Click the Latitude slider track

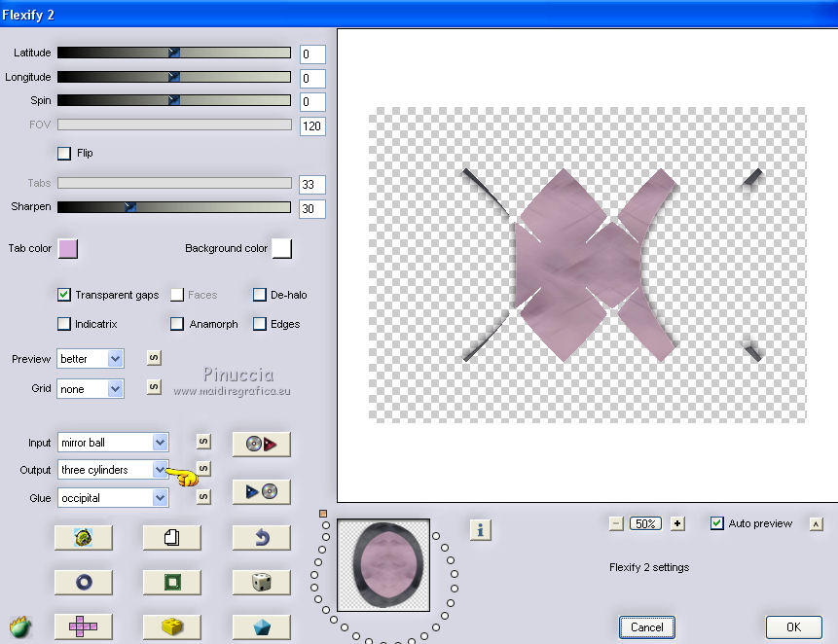click(174, 53)
